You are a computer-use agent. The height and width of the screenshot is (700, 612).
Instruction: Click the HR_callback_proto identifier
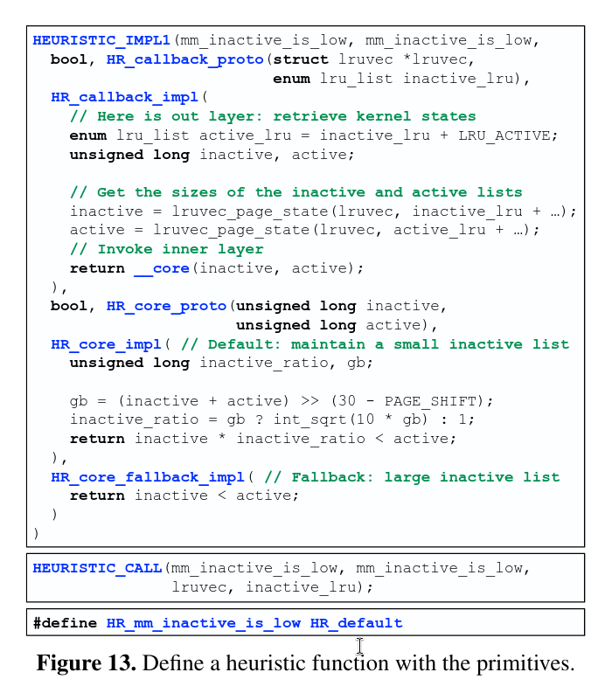point(184,59)
